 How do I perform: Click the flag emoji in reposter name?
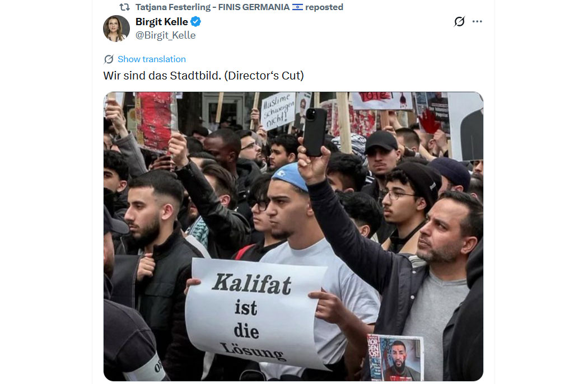[x=297, y=7]
